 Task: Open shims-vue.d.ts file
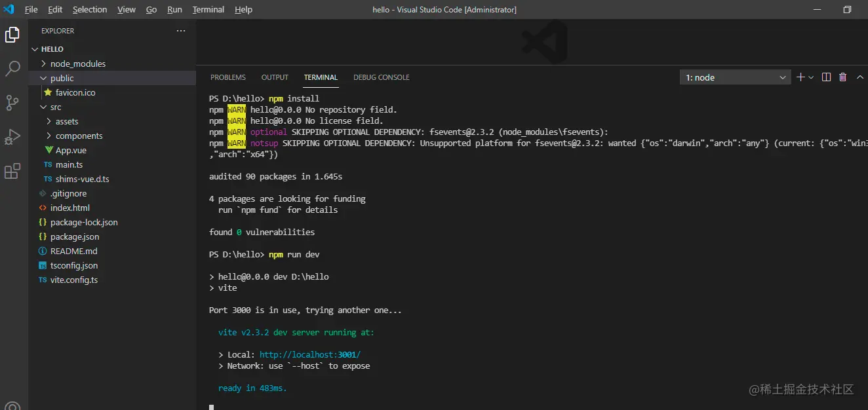pos(113,179)
